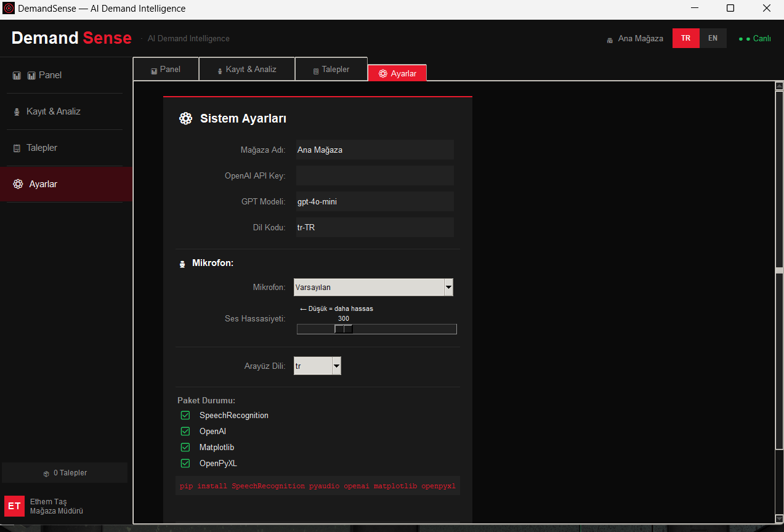Switch to the Panel tab
784x532 pixels.
click(166, 69)
